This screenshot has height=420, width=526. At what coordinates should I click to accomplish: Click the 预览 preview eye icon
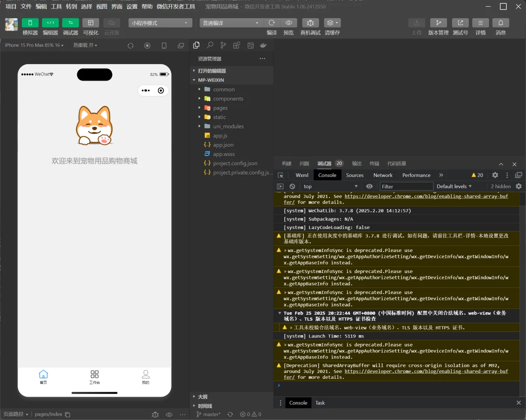tap(289, 23)
